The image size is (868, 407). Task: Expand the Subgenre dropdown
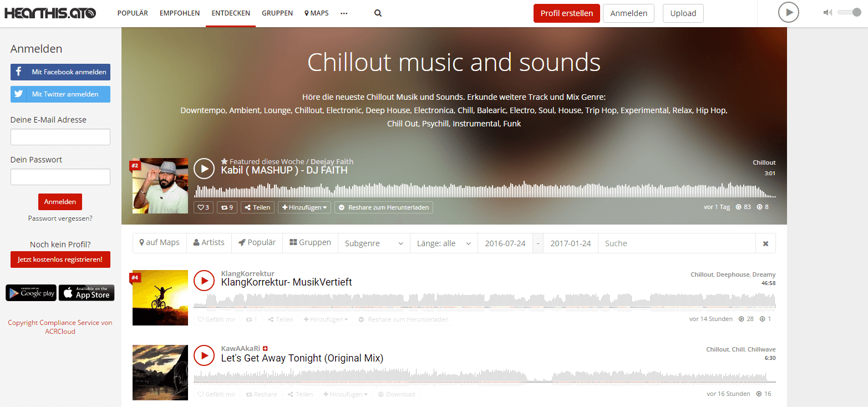[374, 243]
